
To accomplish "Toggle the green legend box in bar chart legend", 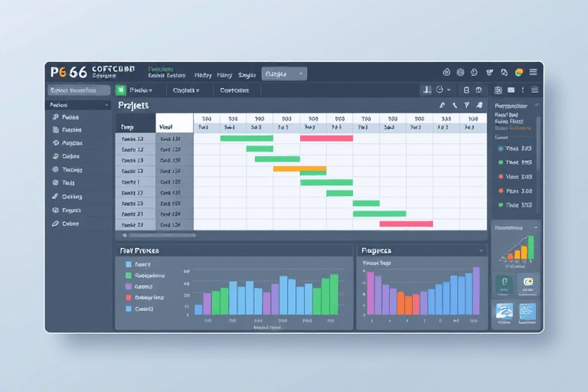I will tap(128, 275).
